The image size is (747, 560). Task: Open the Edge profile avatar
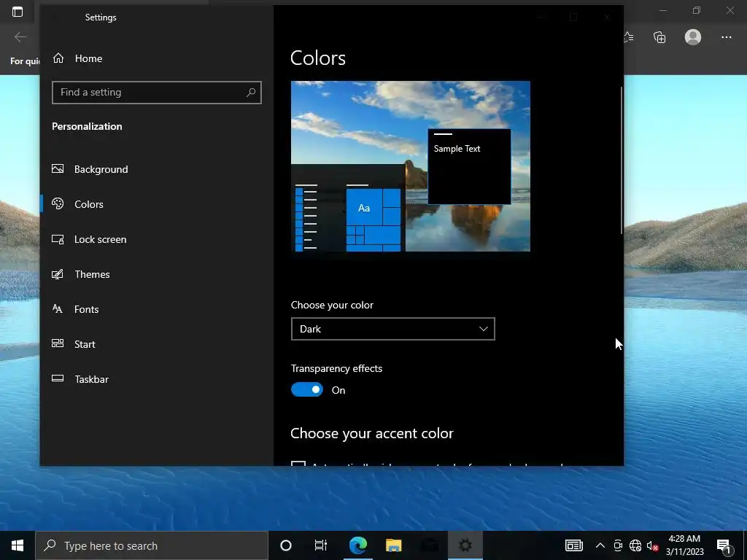[x=693, y=37]
